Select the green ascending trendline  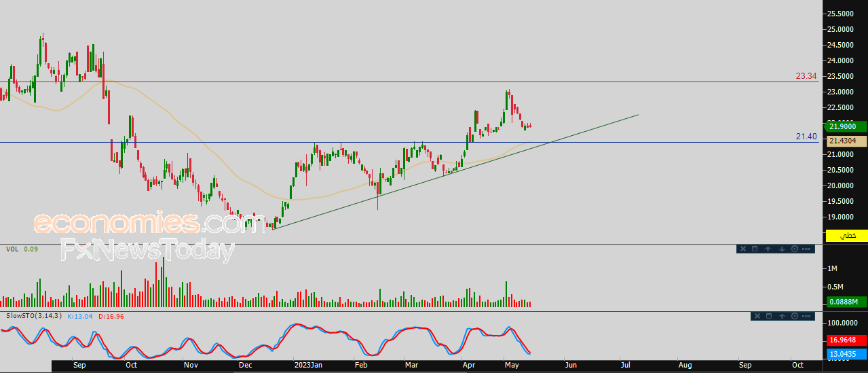(455, 172)
